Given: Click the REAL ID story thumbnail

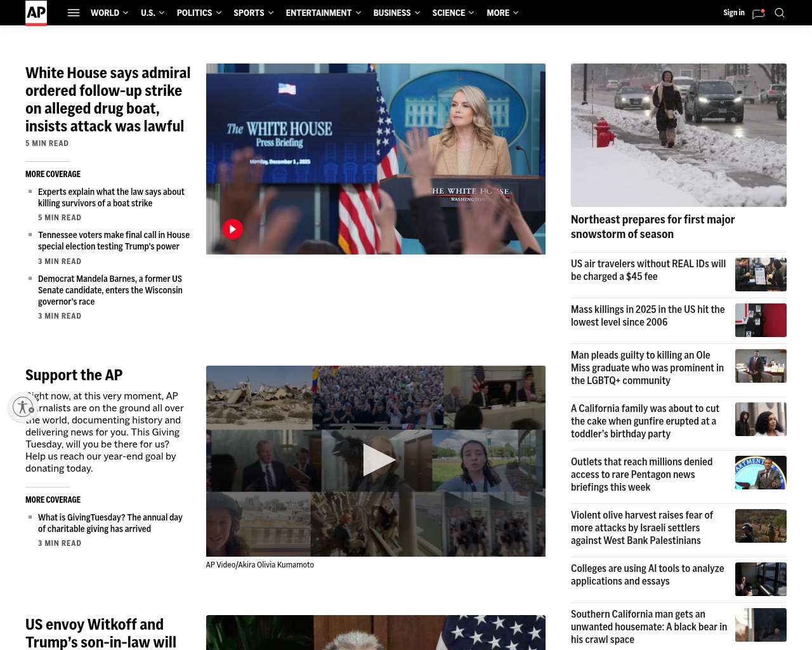Looking at the screenshot, I should pos(761,274).
